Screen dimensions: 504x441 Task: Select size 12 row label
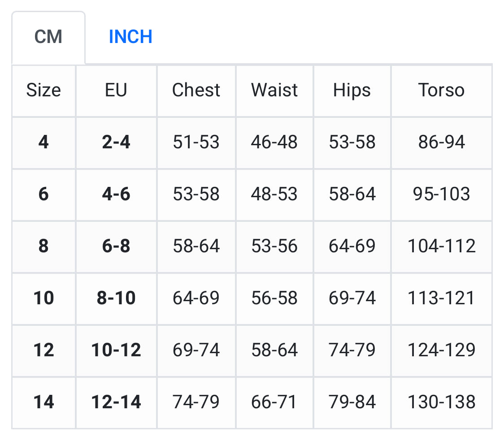[x=43, y=350]
